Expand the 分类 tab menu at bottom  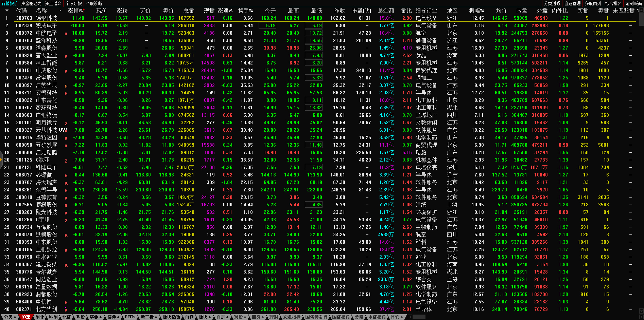pos(10,317)
